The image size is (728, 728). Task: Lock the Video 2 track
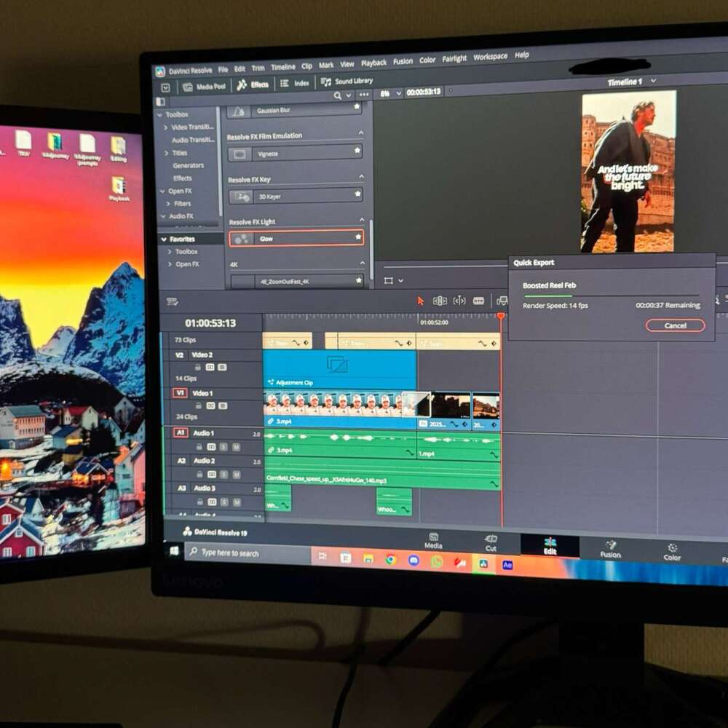[x=198, y=367]
